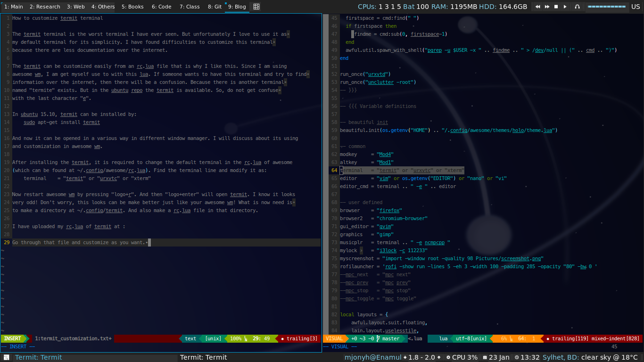Image resolution: width=644 pixels, height=362 pixels.
Task: Click the rewind icon in the top status bar
Action: [538, 7]
